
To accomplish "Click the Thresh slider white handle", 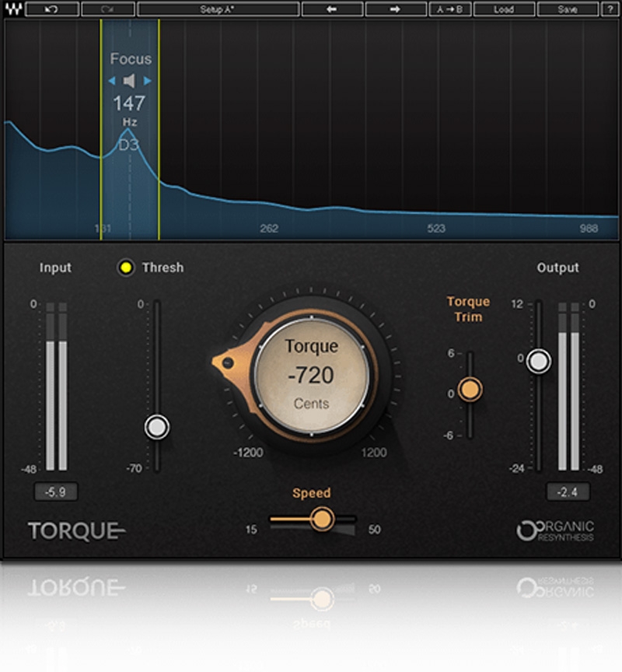I will [x=157, y=426].
